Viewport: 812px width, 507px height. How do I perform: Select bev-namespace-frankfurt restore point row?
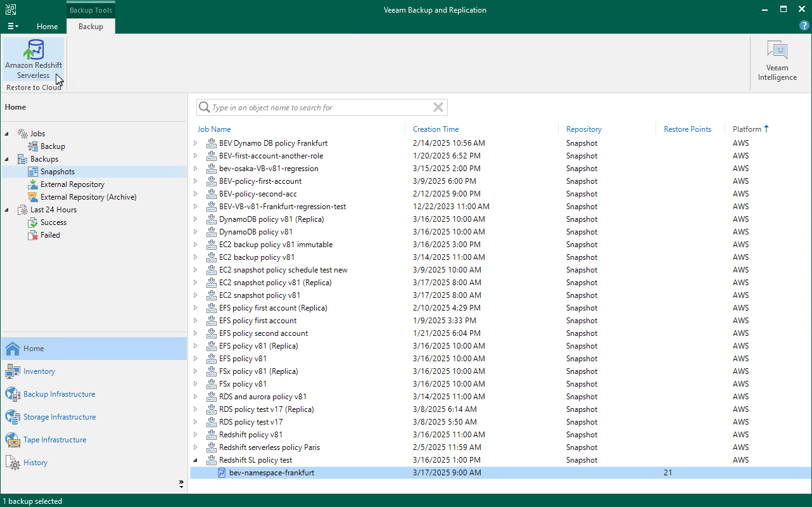tap(500, 473)
